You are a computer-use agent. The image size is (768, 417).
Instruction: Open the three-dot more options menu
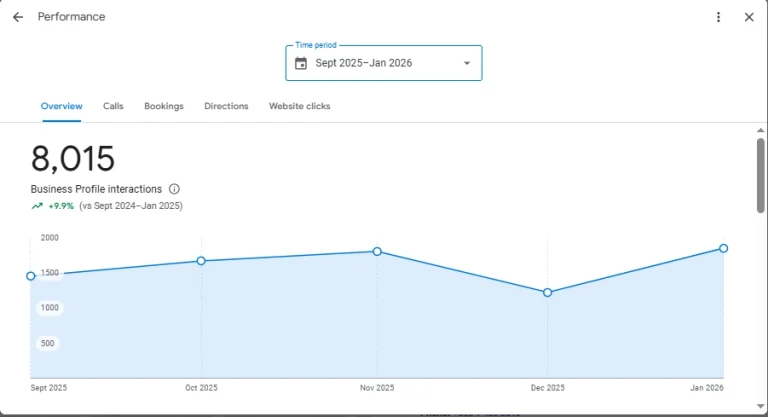(718, 17)
